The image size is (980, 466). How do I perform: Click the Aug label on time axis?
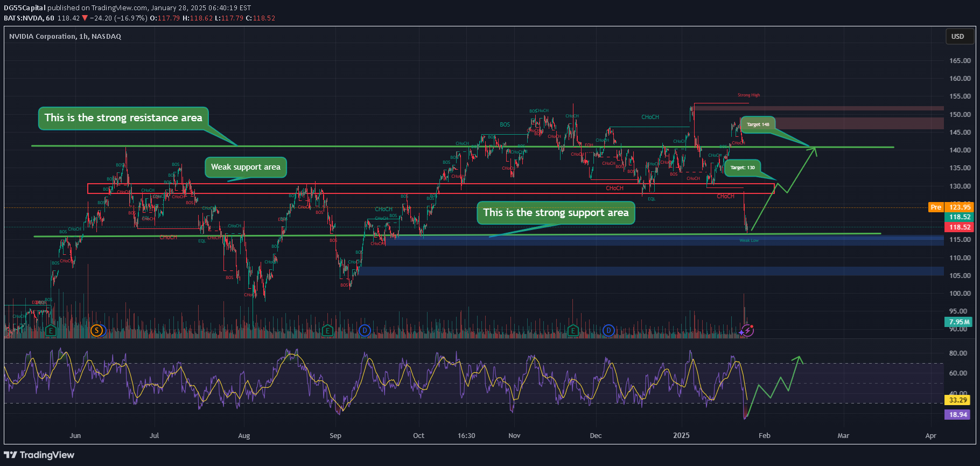click(x=244, y=435)
